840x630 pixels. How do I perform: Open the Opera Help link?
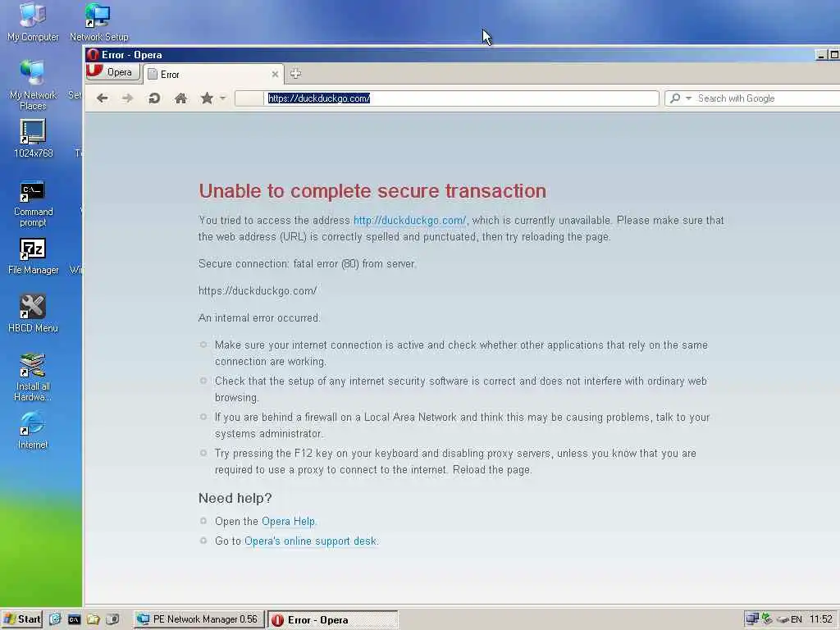pos(288,521)
